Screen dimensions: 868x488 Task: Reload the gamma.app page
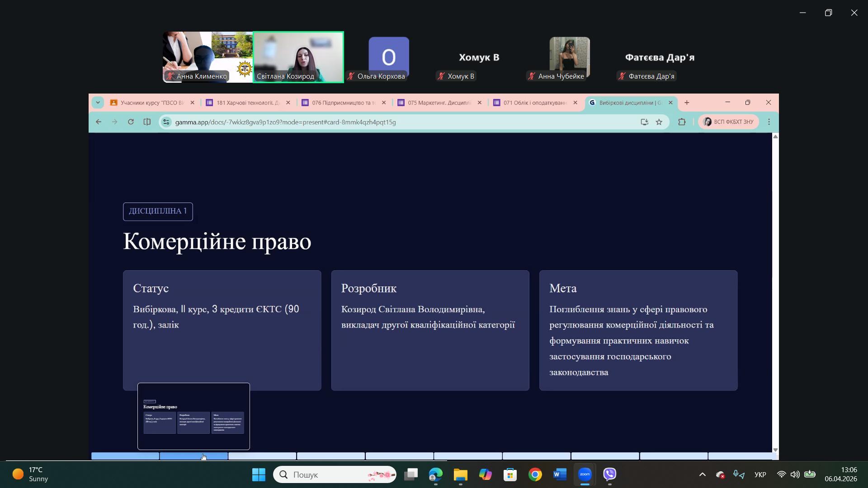131,122
